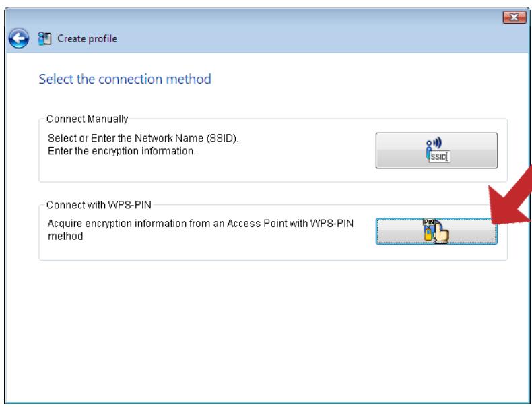This screenshot has width=532, height=407.
Task: Click the SSID antenna icon for manual connection
Action: point(437,150)
